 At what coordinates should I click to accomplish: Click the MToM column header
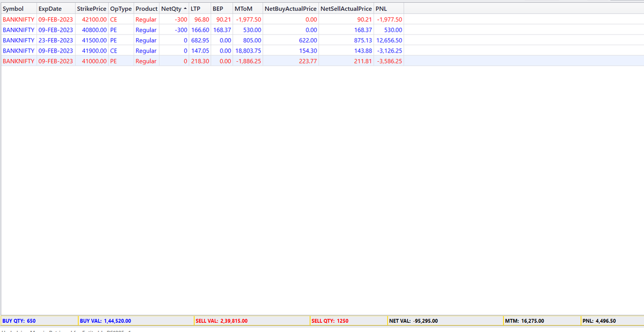(x=248, y=9)
